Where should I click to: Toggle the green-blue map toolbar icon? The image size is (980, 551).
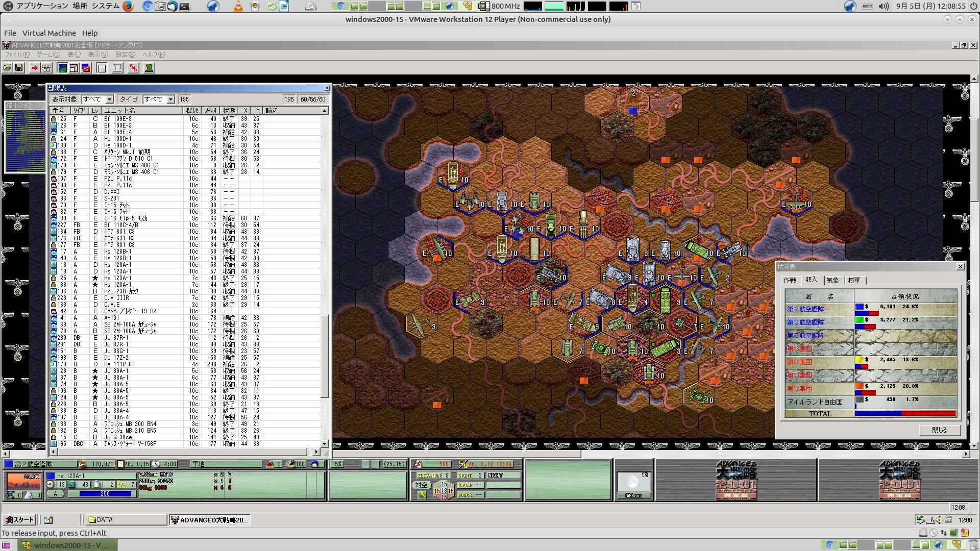tap(62, 68)
